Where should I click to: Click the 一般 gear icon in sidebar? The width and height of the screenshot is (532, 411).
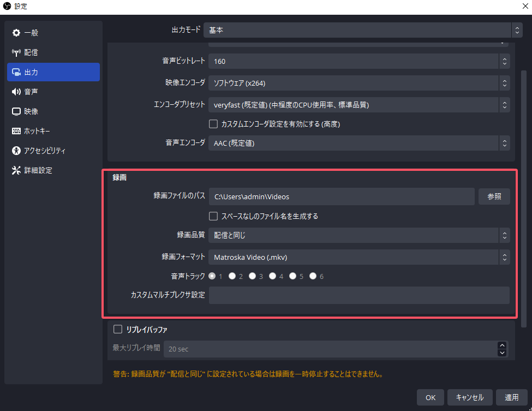16,33
